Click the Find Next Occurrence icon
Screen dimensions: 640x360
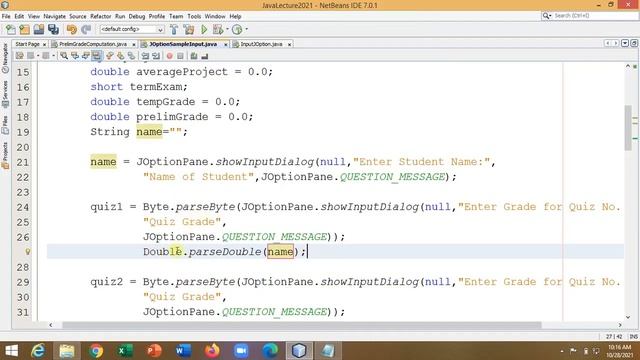pyautogui.click(x=86, y=56)
